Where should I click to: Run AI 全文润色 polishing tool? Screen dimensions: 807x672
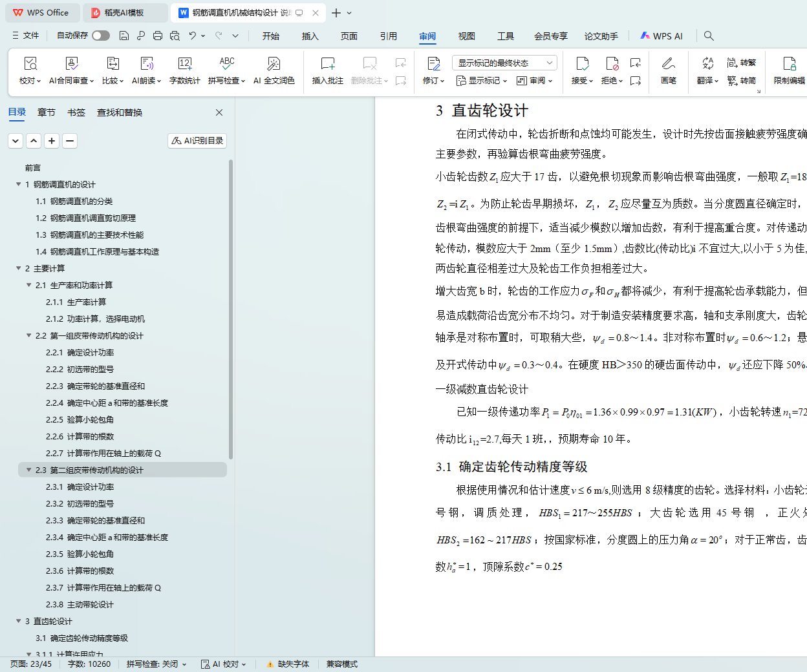[x=274, y=70]
